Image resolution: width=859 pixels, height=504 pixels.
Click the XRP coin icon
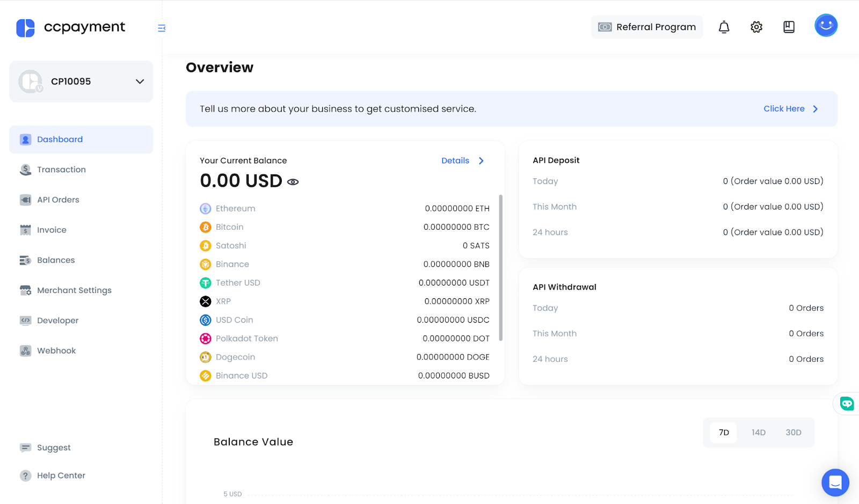point(206,302)
